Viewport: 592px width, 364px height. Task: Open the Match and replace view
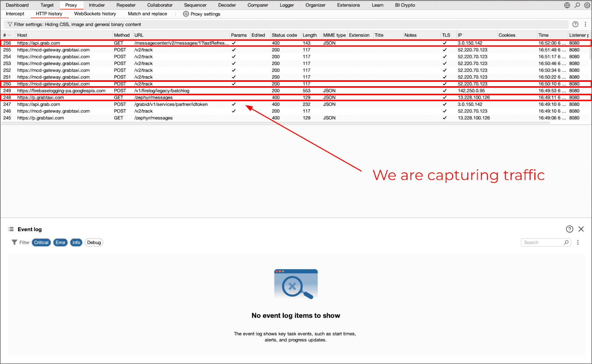[x=147, y=14]
